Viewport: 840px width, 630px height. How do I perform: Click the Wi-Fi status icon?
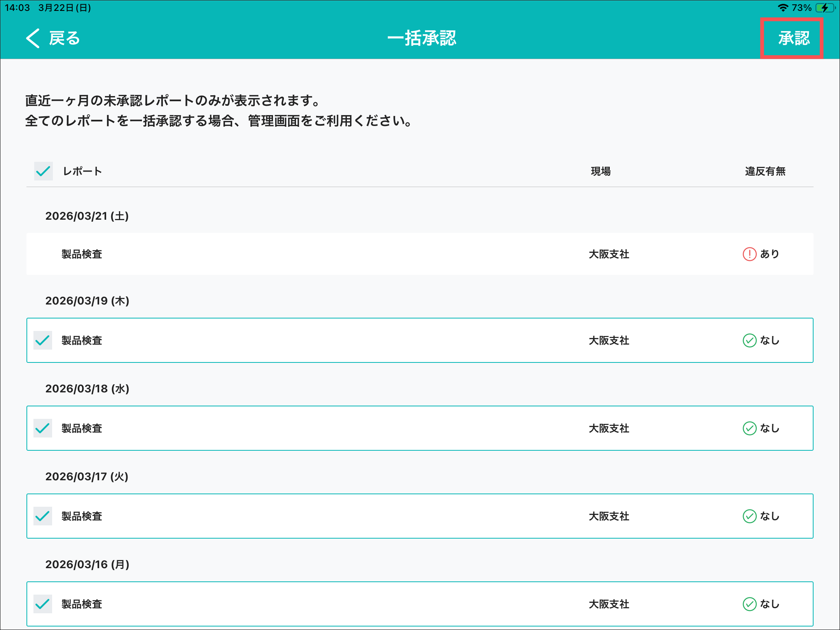click(782, 8)
